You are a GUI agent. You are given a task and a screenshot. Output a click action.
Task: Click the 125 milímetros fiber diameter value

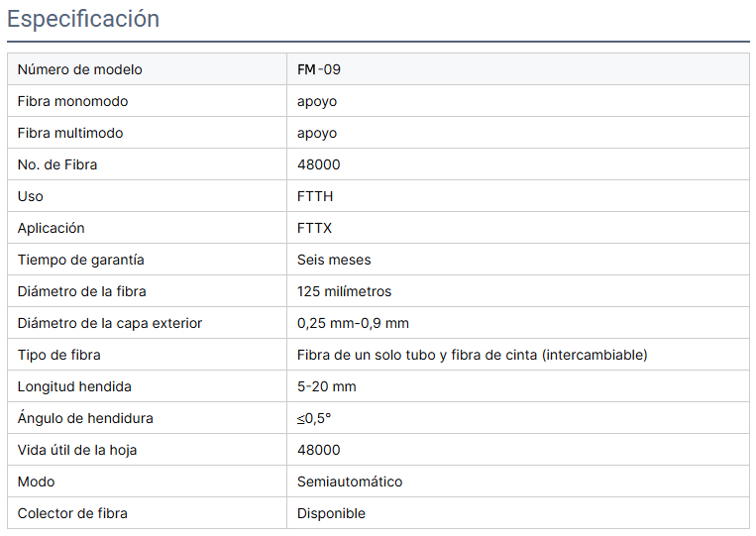[344, 291]
